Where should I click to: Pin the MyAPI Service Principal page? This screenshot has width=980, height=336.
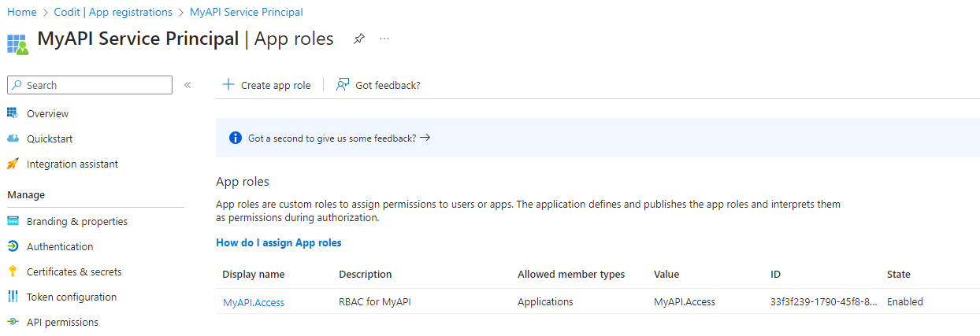[x=359, y=39]
